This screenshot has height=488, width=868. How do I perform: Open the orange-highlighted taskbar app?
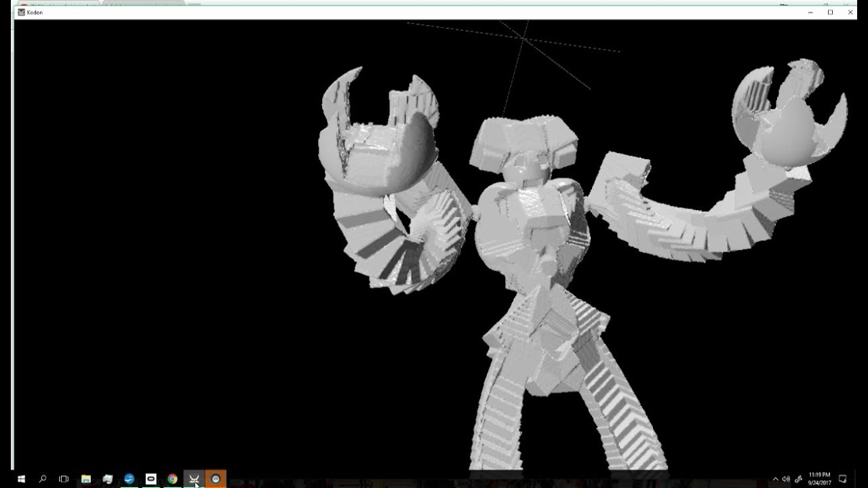click(x=216, y=479)
